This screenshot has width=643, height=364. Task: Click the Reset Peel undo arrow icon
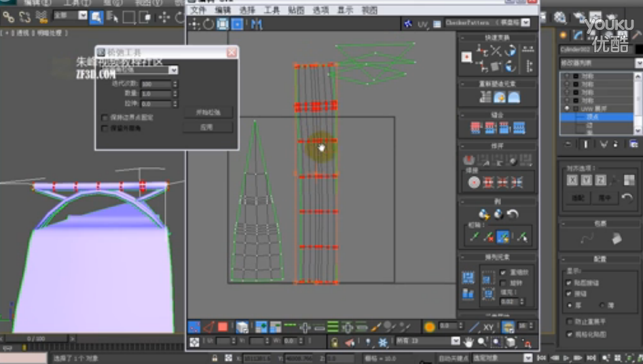point(513,214)
